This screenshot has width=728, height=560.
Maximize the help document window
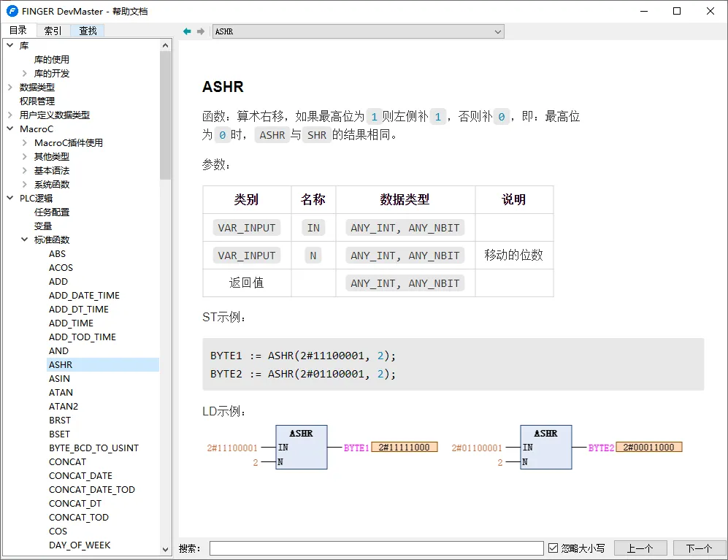[677, 11]
